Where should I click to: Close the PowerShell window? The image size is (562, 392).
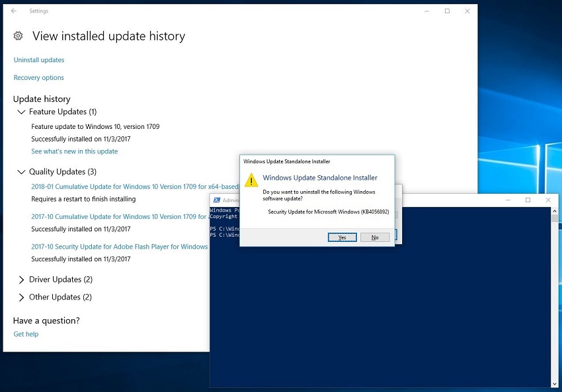pos(548,200)
